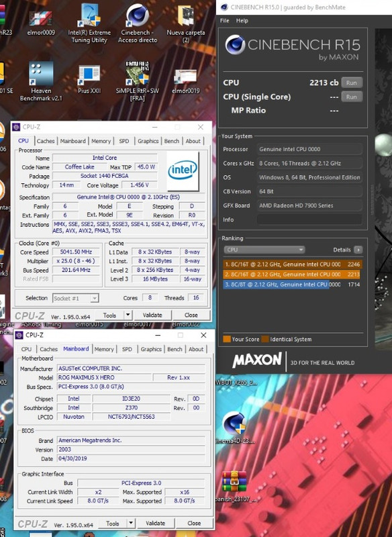Image resolution: width=392 pixels, height=537 pixels.
Task: Click Tools button in upper CPU-Z
Action: pos(109,315)
